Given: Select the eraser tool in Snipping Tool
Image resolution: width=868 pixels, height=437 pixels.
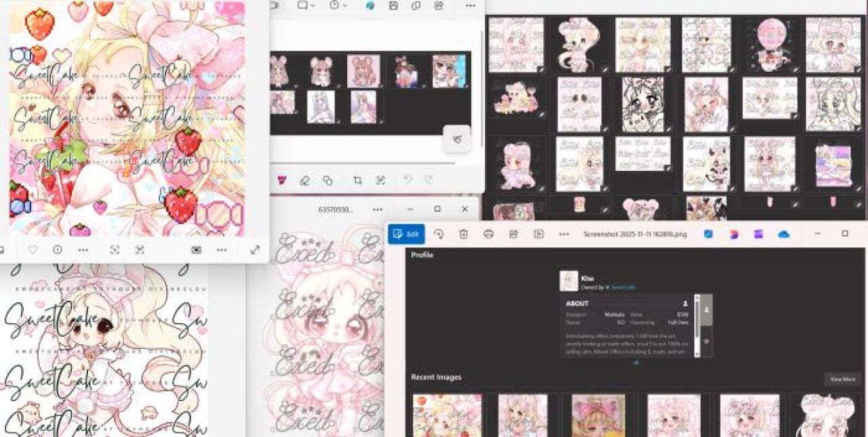Looking at the screenshot, I should click(304, 180).
